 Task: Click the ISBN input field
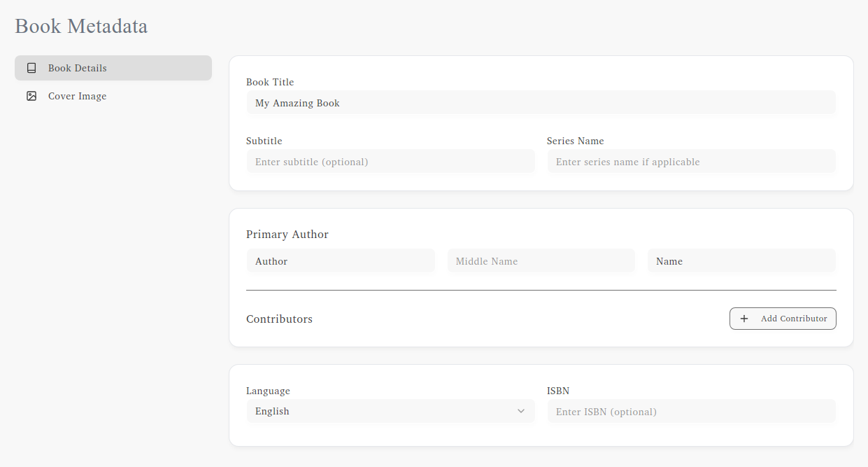(x=691, y=411)
